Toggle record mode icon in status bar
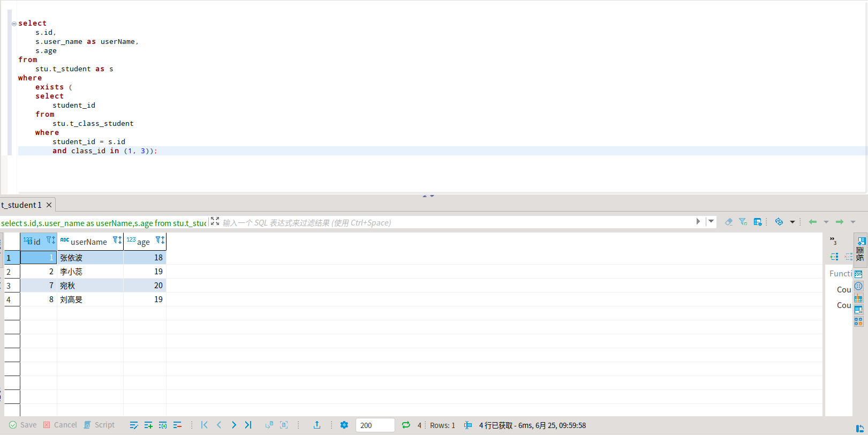868x435 pixels. 468,425
